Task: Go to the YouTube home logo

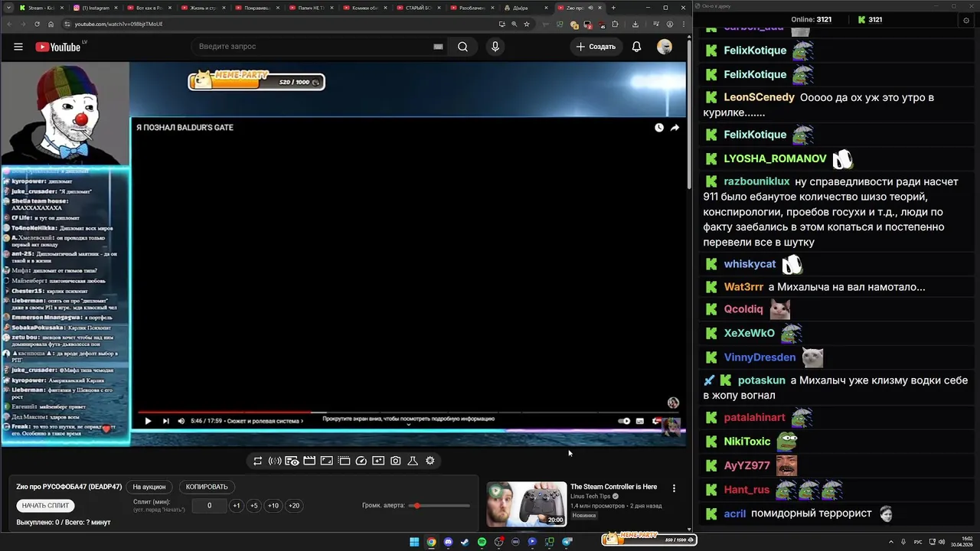Action: point(60,47)
